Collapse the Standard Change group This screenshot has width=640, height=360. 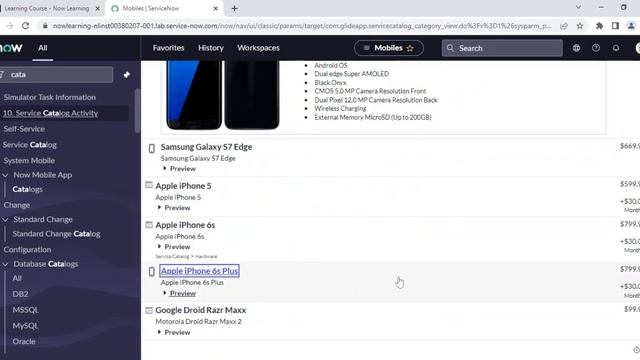coord(5,220)
